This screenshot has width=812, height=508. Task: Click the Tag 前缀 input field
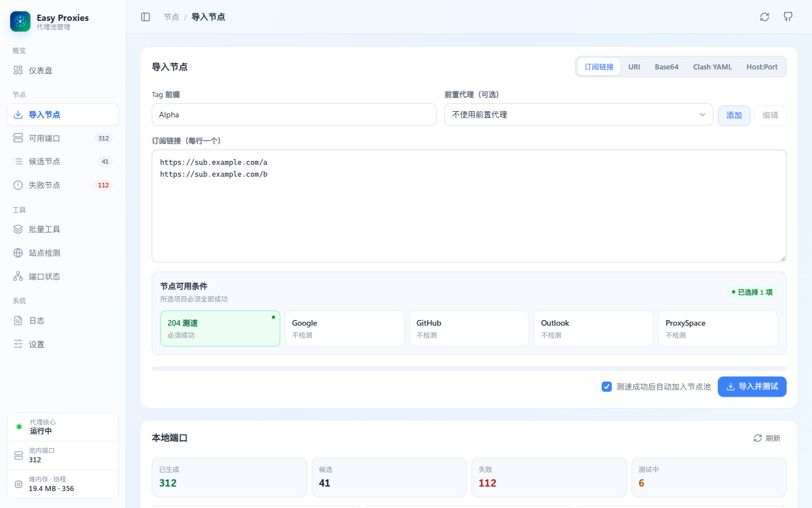coord(294,115)
